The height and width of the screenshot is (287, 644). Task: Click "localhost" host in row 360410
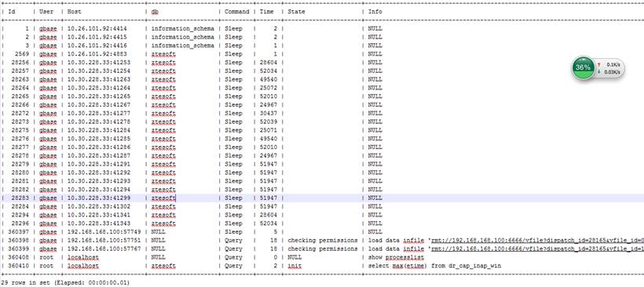point(83,266)
